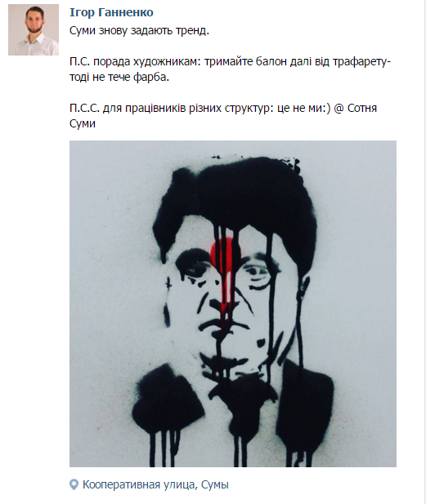
Task: Click the @ symbol in the post text
Action: pos(339,109)
